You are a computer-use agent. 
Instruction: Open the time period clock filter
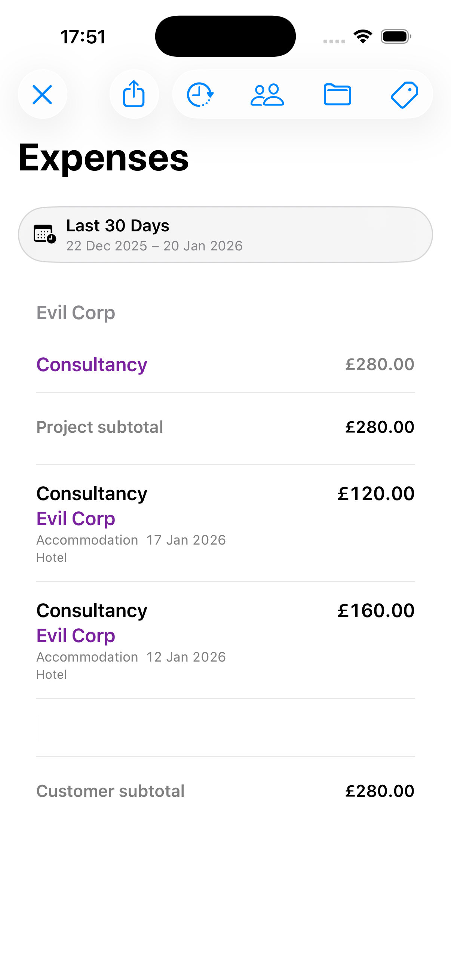[x=200, y=94]
